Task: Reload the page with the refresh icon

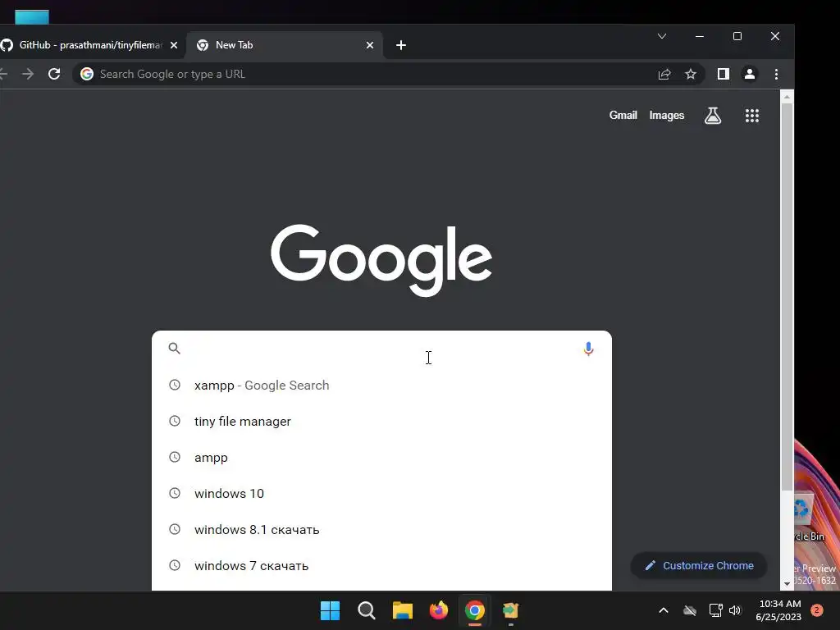Action: pos(54,74)
